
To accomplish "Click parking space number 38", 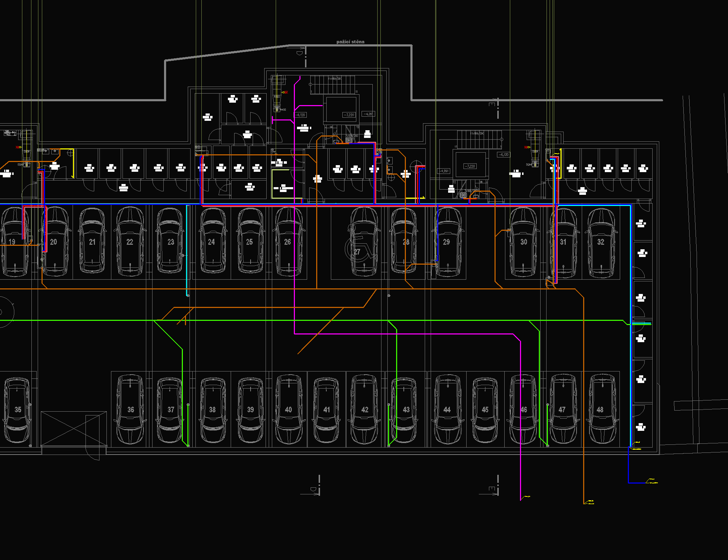I will coord(212,410).
